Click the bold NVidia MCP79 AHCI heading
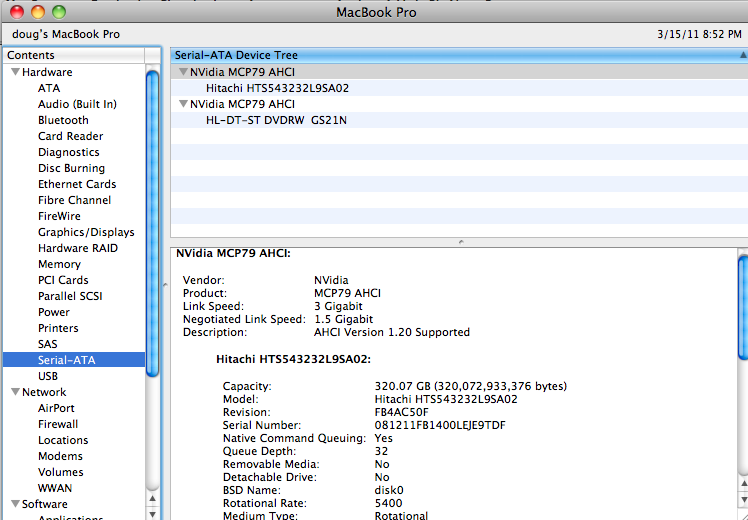 (233, 253)
